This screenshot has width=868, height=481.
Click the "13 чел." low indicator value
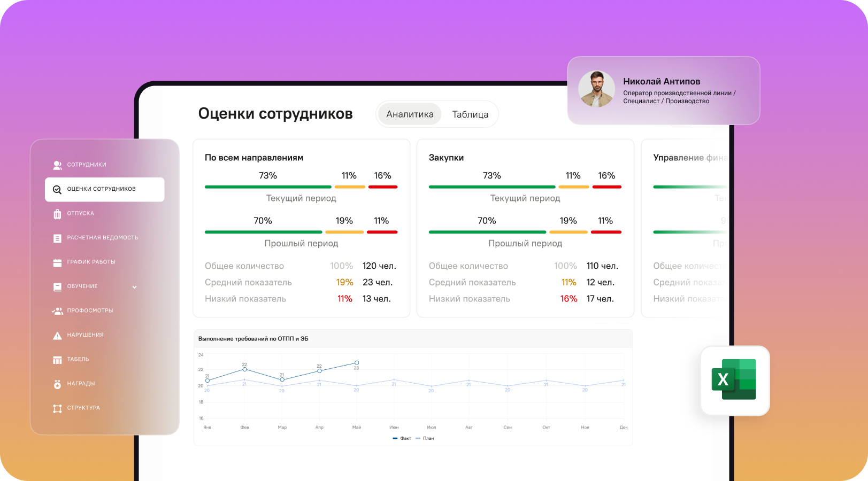(377, 299)
